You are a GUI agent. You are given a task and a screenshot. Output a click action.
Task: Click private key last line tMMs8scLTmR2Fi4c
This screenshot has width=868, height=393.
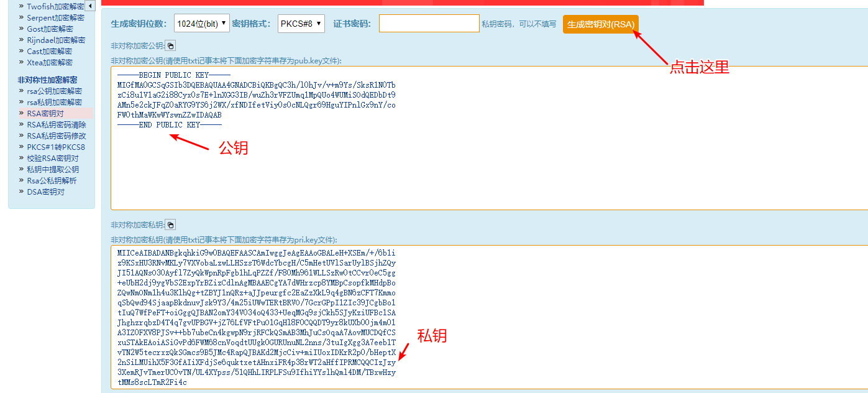[x=152, y=382]
